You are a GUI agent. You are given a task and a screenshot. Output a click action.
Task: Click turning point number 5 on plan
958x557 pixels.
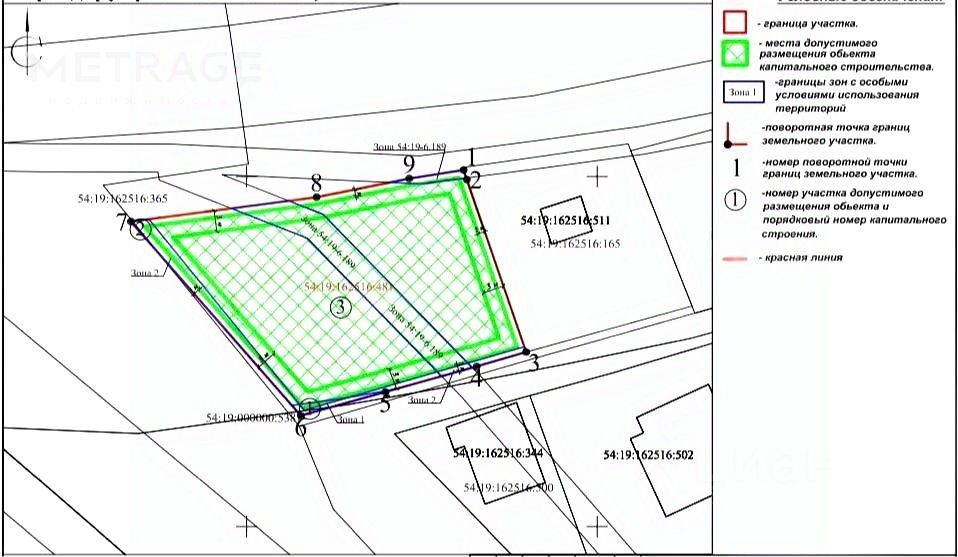click(x=384, y=404)
